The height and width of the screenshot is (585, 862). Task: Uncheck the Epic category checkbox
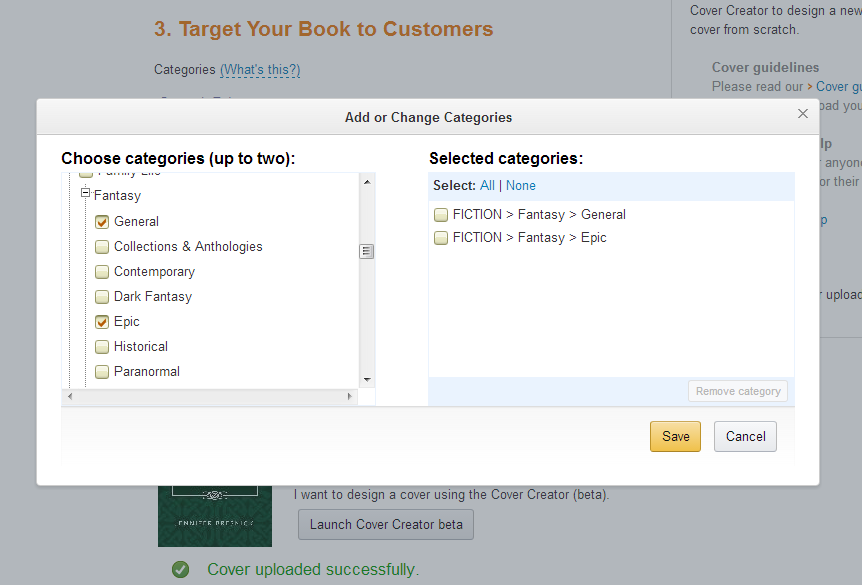tap(102, 322)
